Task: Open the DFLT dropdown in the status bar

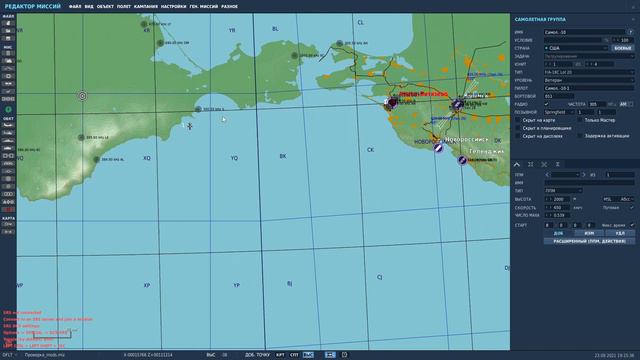Action: [x=9, y=355]
